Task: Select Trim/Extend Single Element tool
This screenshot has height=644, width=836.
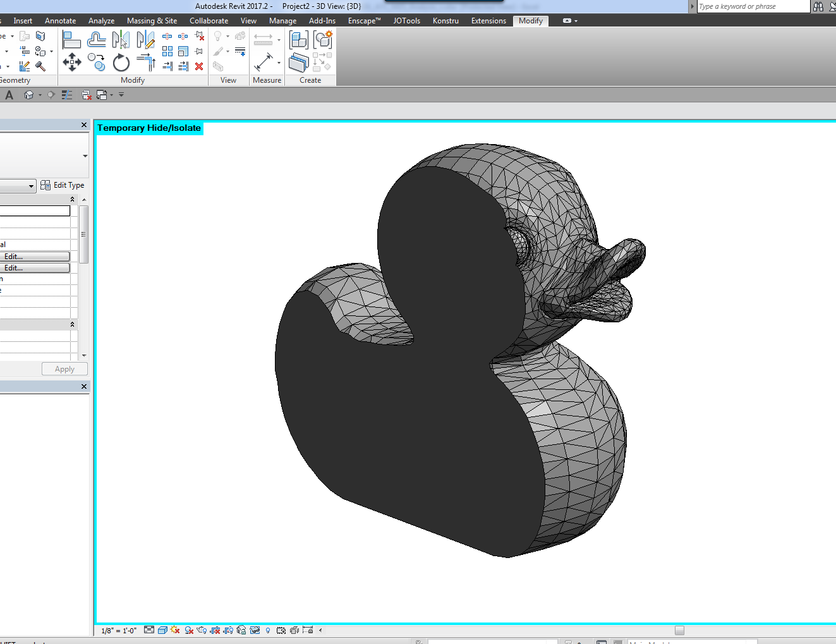Action: [x=167, y=66]
